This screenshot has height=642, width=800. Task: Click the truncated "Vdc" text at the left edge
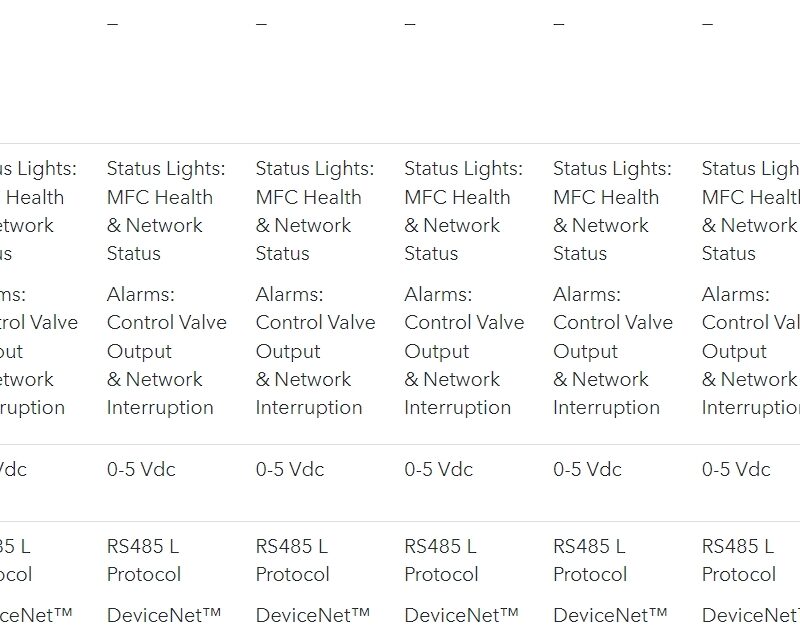pos(13,469)
